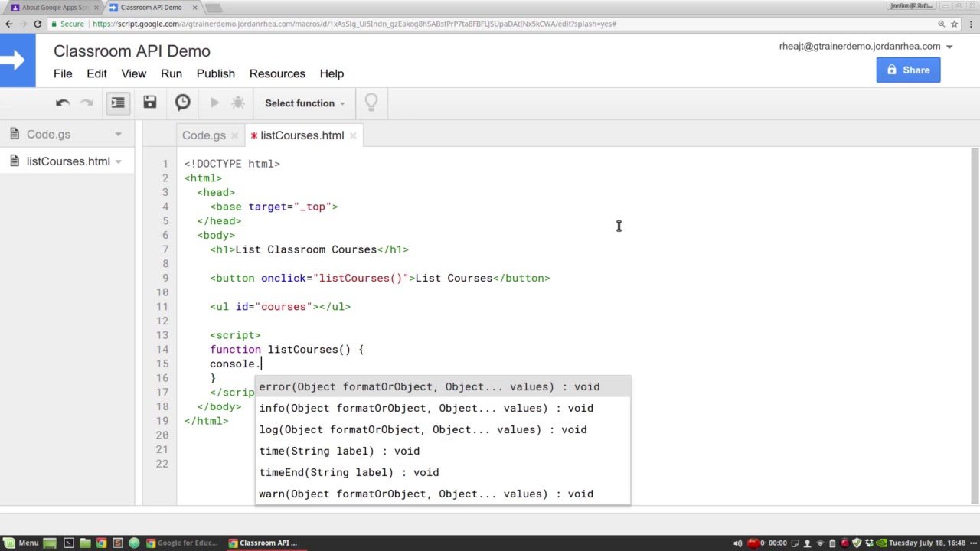Open file manager folder icon in taskbar
The image size is (980, 551).
point(85,543)
